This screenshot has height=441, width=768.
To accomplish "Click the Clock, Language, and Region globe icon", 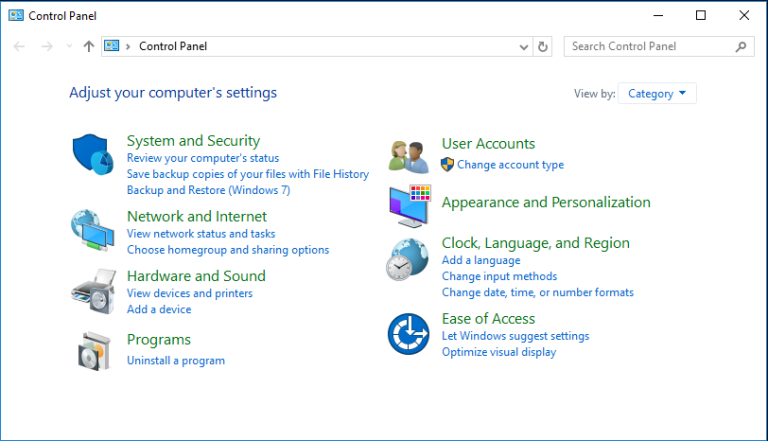I will [x=408, y=259].
